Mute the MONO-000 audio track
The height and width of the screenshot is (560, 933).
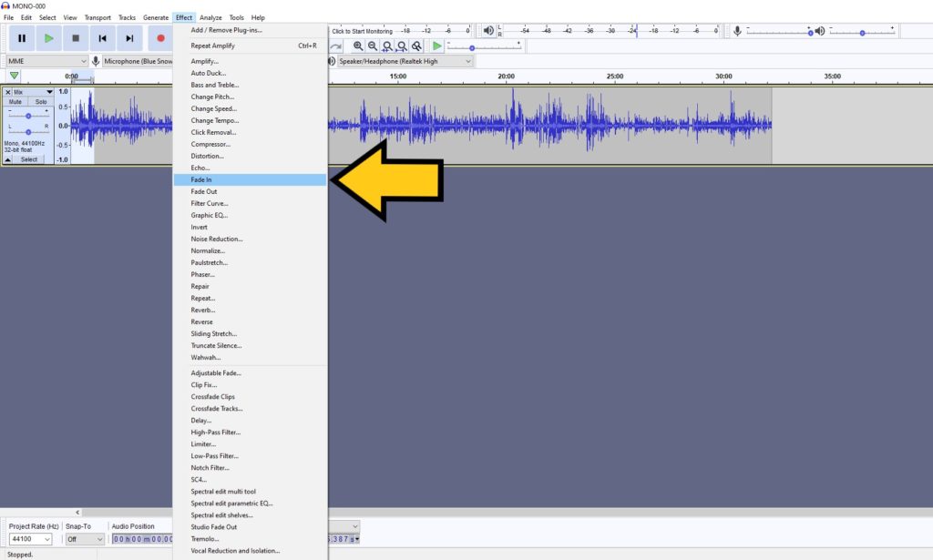point(16,101)
